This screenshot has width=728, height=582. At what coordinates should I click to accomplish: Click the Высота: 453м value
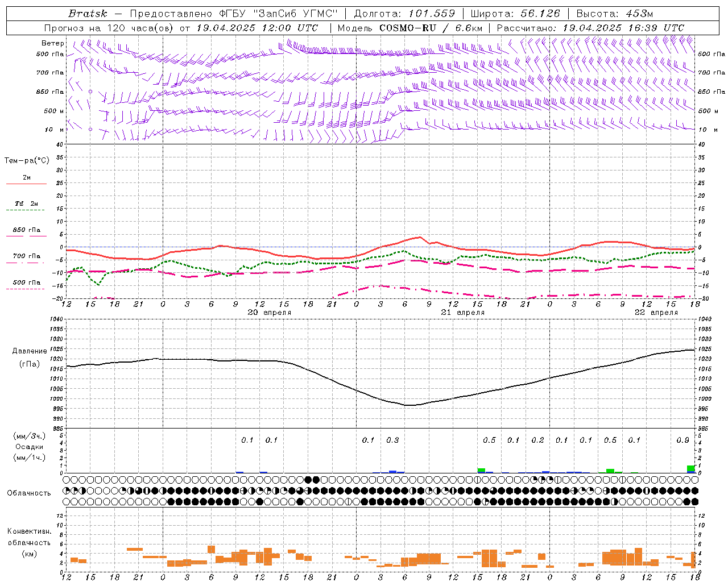coord(615,14)
